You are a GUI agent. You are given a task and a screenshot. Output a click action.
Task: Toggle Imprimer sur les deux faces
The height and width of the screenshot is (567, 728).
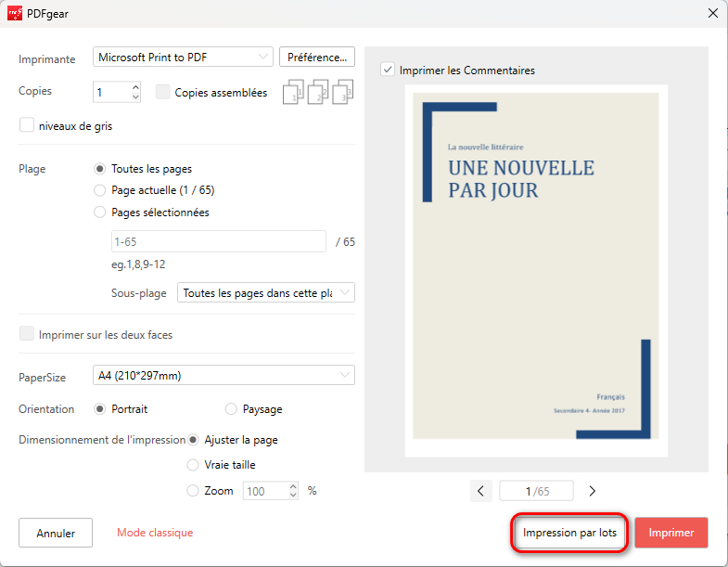pyautogui.click(x=27, y=334)
